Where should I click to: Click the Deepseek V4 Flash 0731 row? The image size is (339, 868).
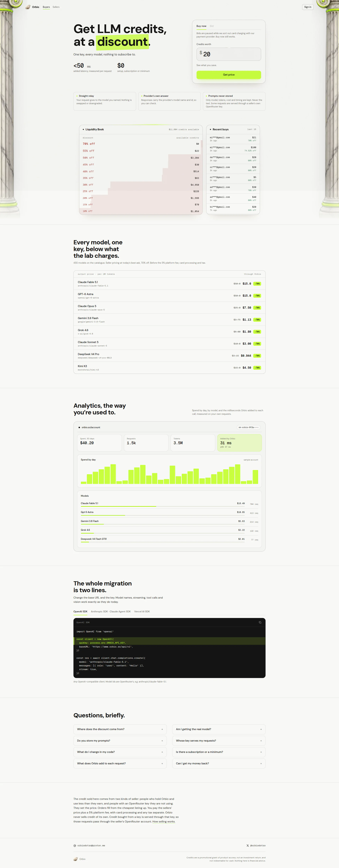(x=169, y=540)
